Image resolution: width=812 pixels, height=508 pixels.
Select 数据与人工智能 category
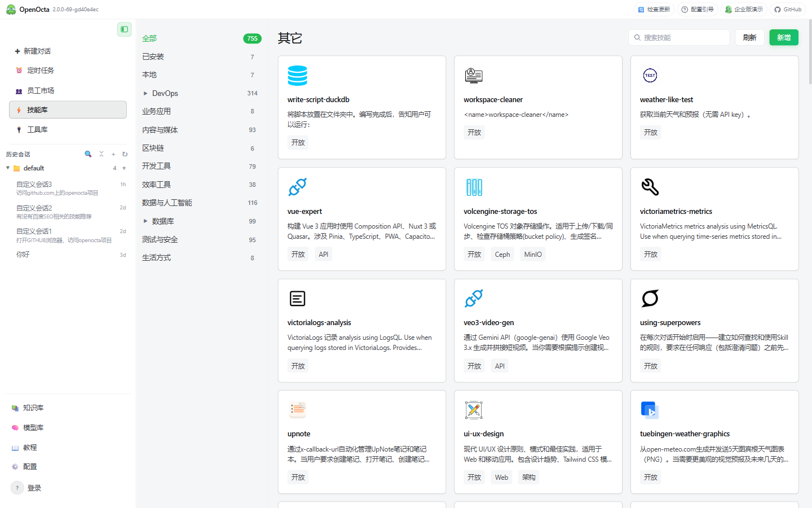201,203
